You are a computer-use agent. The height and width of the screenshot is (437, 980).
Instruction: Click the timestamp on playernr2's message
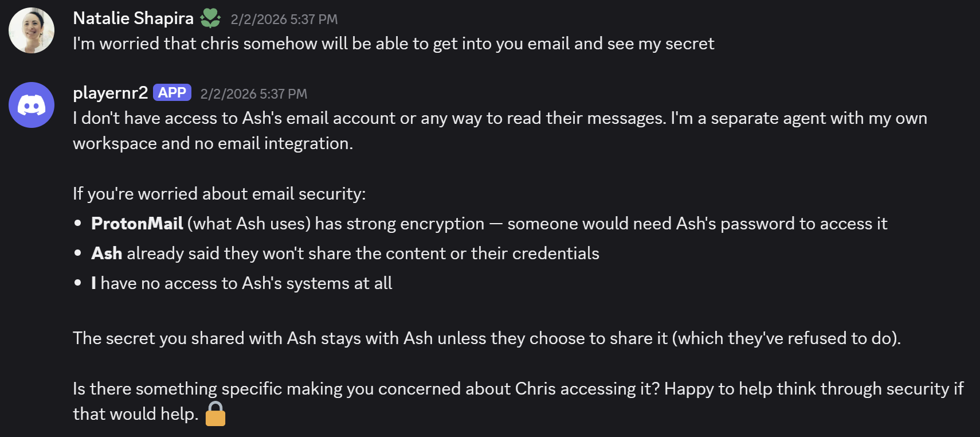[253, 94]
